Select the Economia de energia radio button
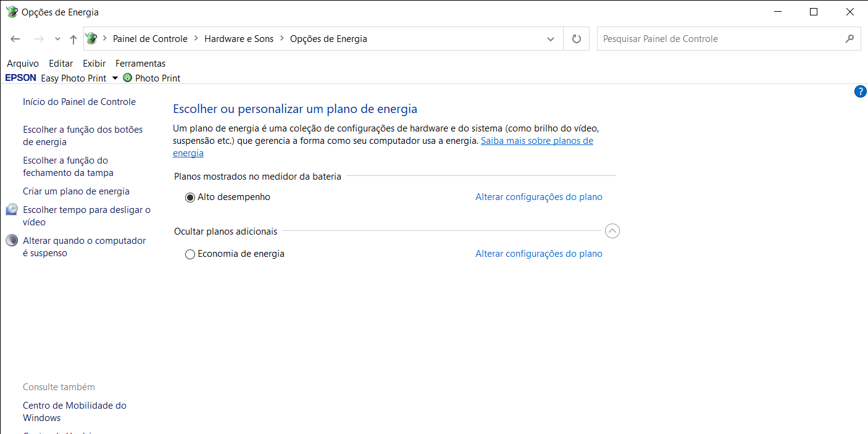Screen dimensions: 868x434 pyautogui.click(x=190, y=254)
